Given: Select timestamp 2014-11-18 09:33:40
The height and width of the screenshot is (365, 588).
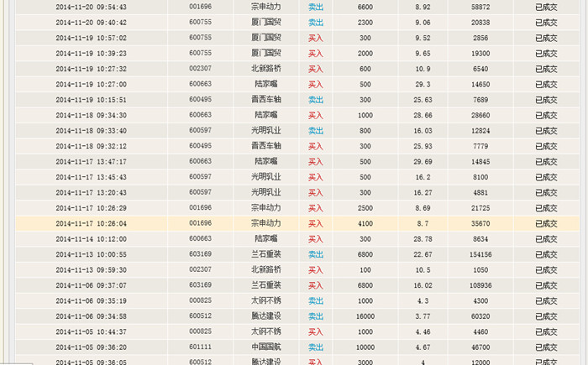Looking at the screenshot, I should [x=92, y=131].
